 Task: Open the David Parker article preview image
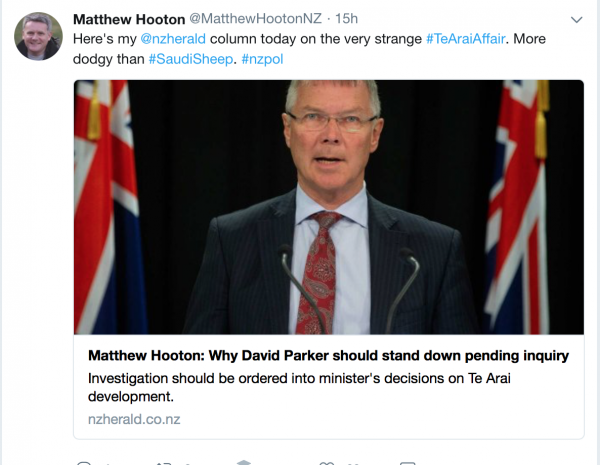329,207
